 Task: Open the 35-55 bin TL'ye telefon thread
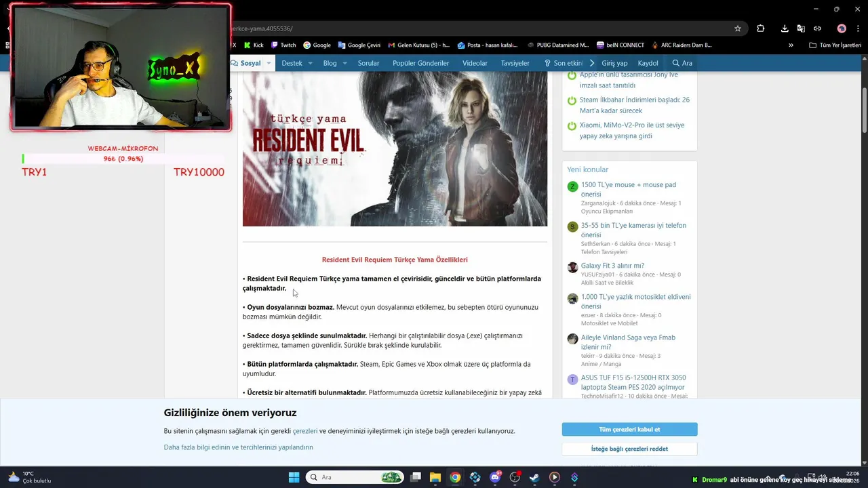tap(633, 230)
